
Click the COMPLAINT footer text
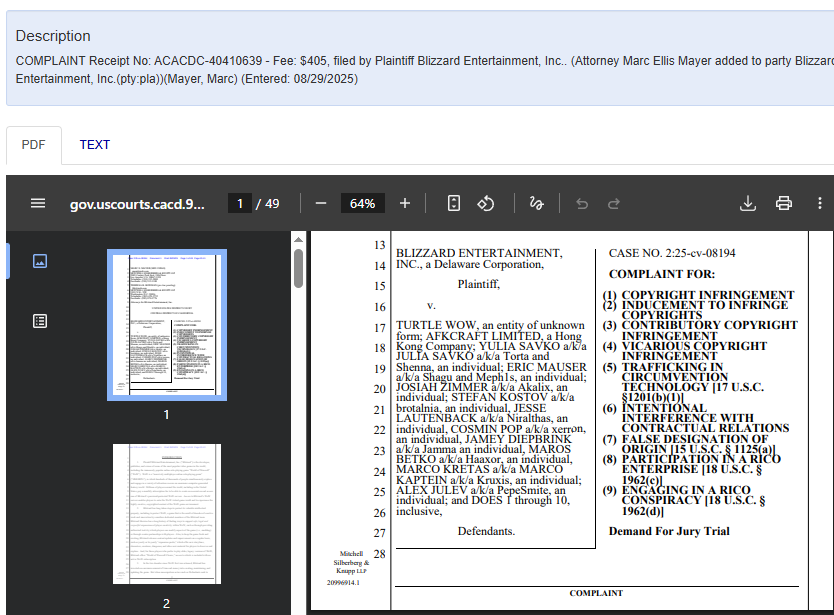click(596, 593)
